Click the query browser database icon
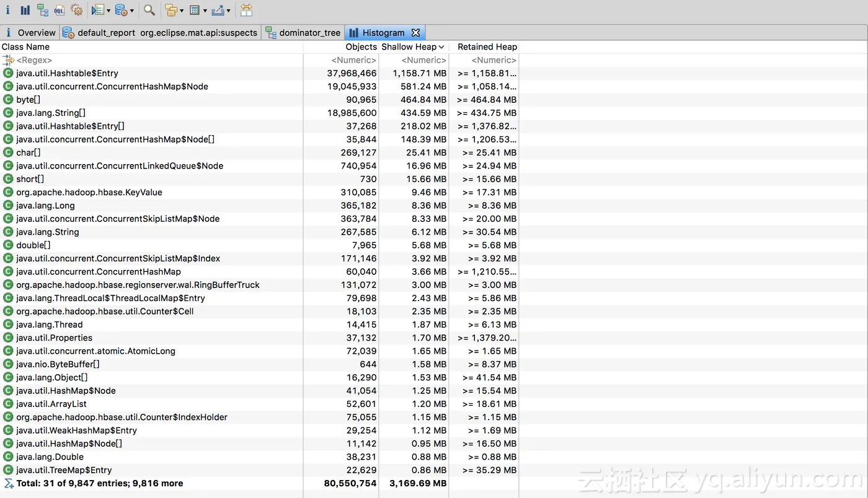 [x=121, y=10]
